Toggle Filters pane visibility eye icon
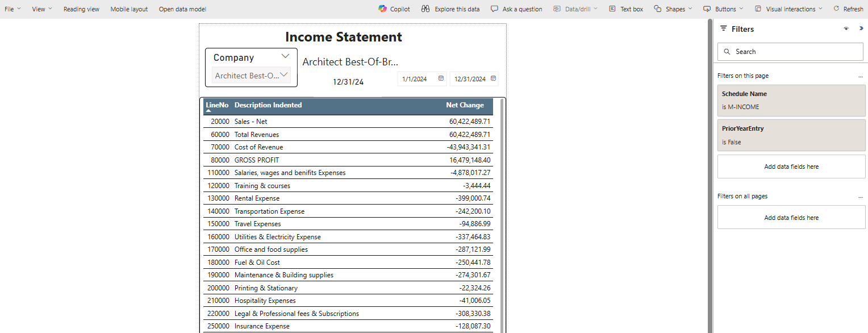868x333 pixels. click(x=846, y=28)
